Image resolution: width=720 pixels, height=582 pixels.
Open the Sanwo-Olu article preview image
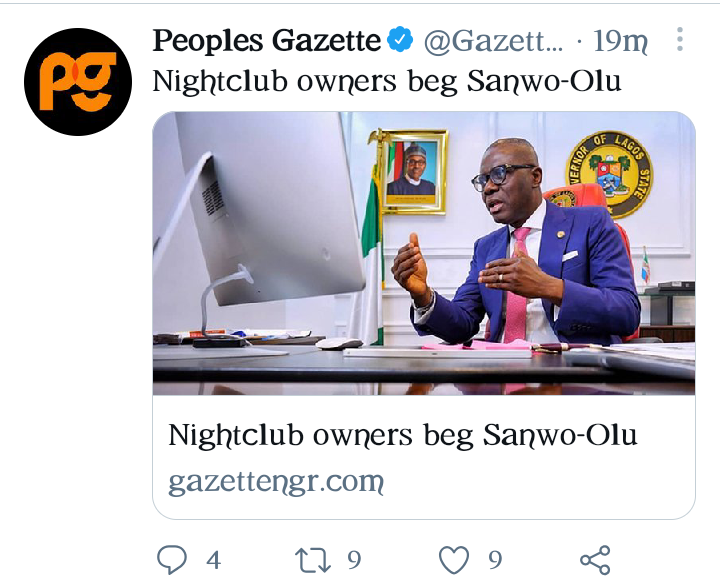pyautogui.click(x=423, y=253)
